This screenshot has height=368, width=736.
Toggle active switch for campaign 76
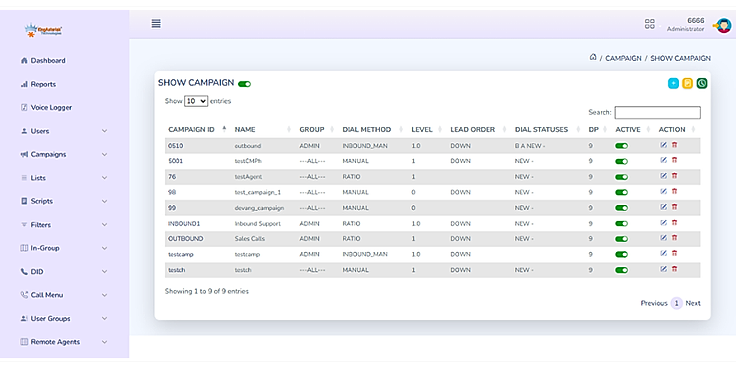click(x=621, y=177)
